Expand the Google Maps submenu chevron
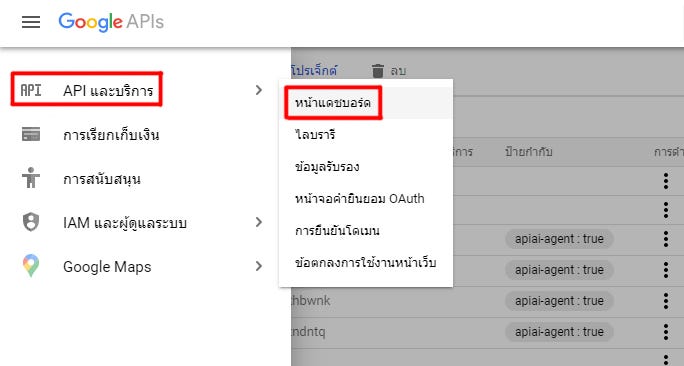The height and width of the screenshot is (366, 684). tap(259, 266)
